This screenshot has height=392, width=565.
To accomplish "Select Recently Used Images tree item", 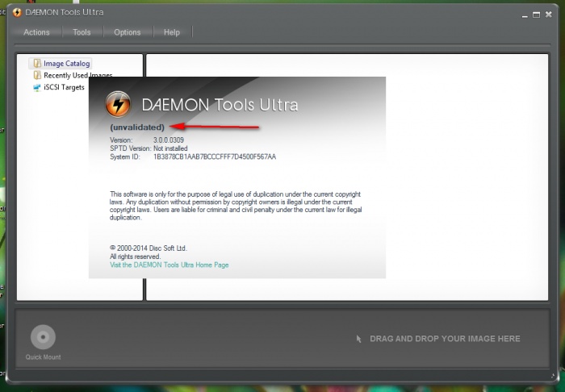I will click(x=77, y=75).
